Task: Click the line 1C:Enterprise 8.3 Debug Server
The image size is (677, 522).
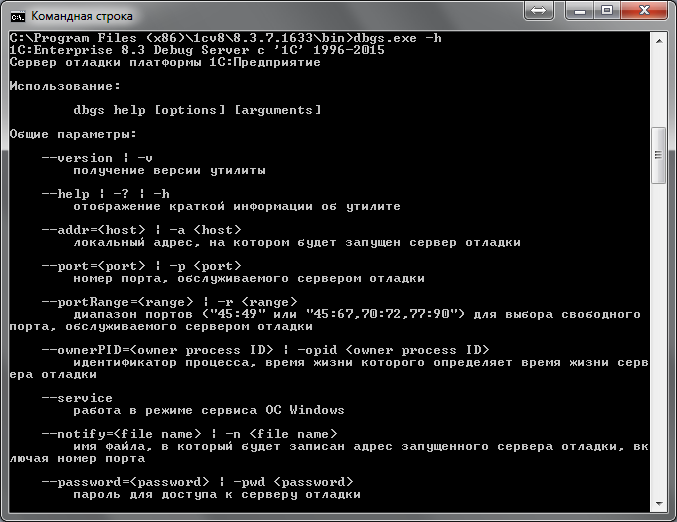Action: pos(197,50)
